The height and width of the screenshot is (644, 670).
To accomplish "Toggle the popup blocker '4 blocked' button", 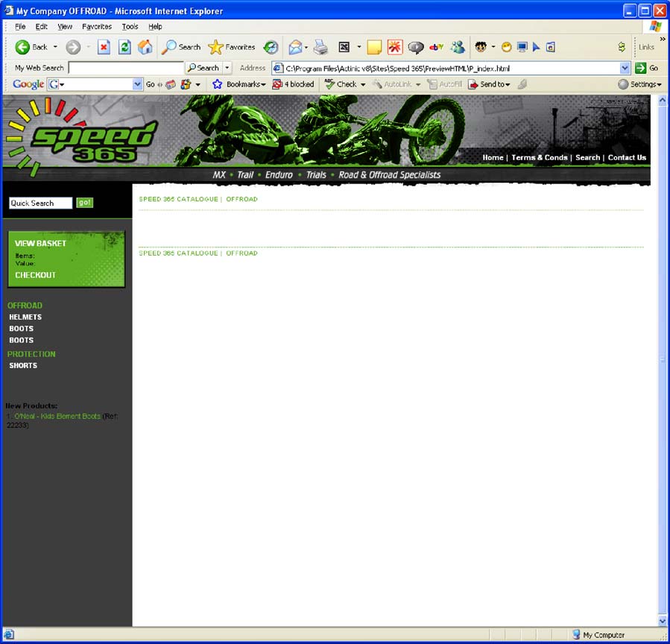I will [x=293, y=84].
